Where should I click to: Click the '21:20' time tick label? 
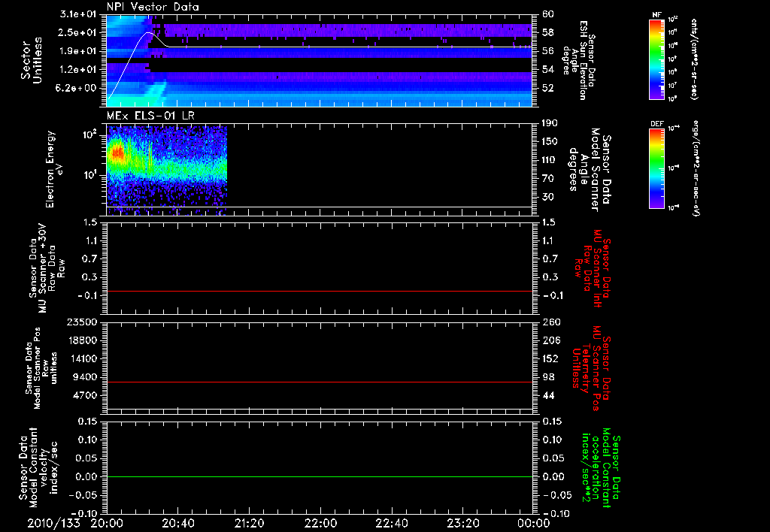[x=249, y=523]
